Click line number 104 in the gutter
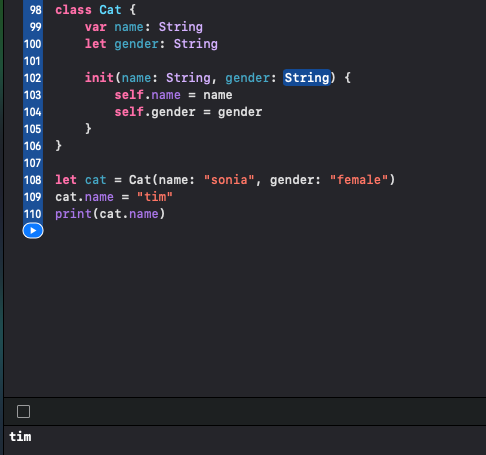Image resolution: width=486 pixels, height=455 pixels. click(x=33, y=112)
